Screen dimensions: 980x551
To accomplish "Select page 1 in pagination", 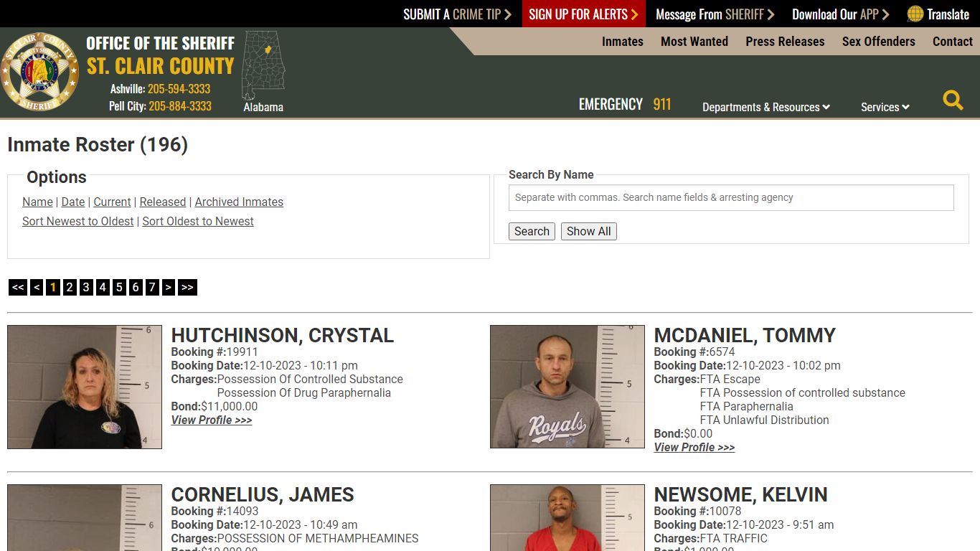I will pyautogui.click(x=53, y=288).
